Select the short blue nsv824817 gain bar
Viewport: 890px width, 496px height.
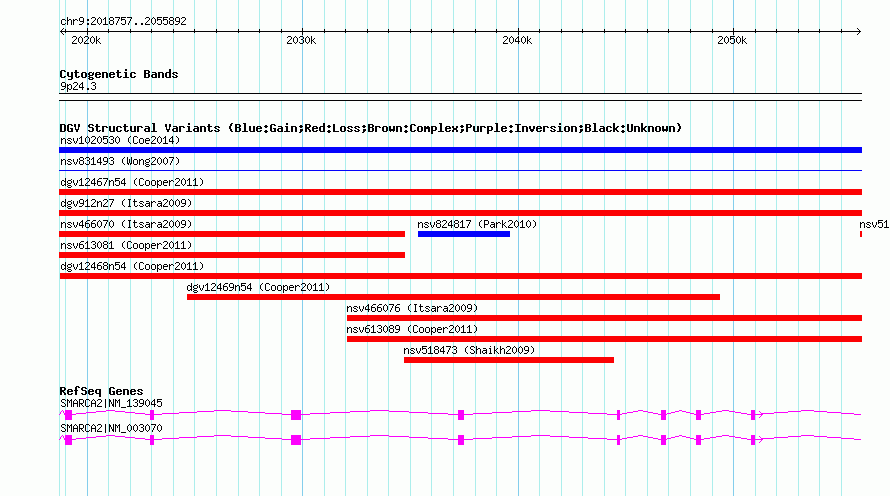coord(464,234)
